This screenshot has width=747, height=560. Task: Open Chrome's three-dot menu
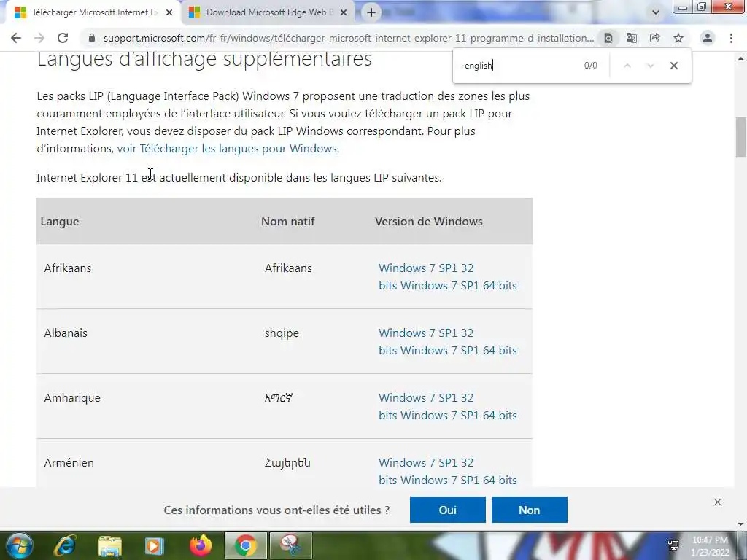[731, 38]
